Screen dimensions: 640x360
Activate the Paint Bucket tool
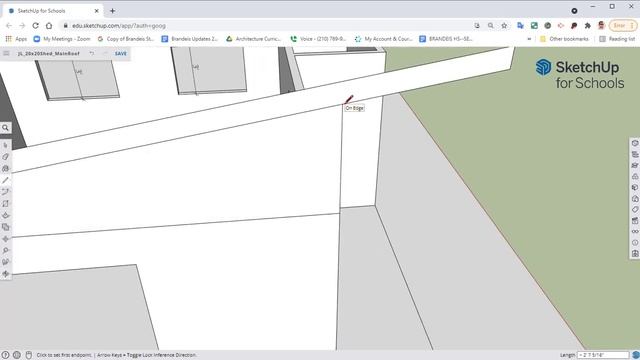tap(5, 169)
